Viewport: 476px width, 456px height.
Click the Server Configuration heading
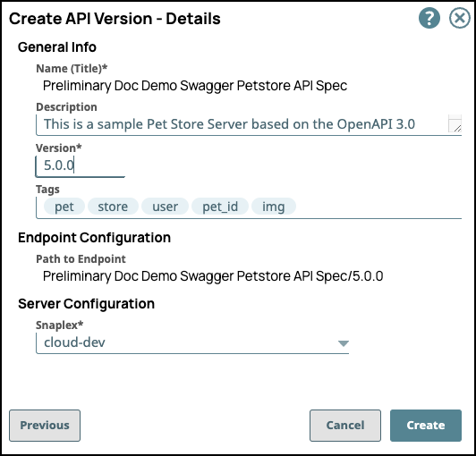[x=86, y=304]
